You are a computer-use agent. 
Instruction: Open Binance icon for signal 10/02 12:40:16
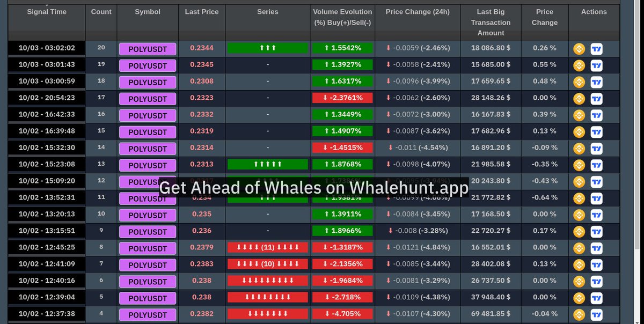point(579,282)
